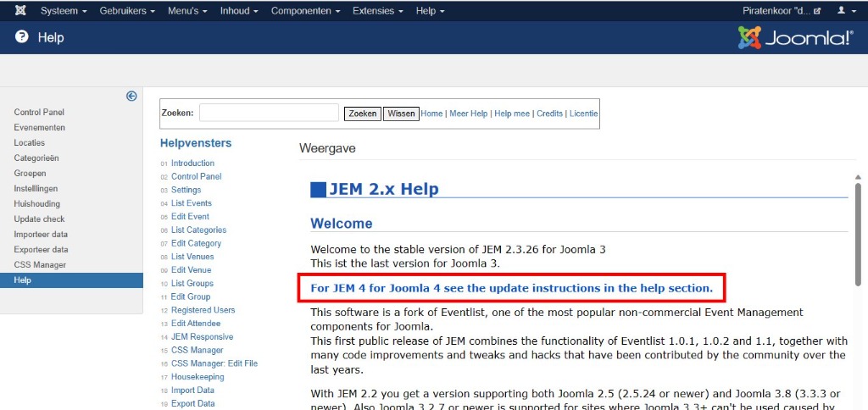This screenshot has width=868, height=410.
Task: Click the 'Helpvensters' heading
Action: [x=196, y=143]
